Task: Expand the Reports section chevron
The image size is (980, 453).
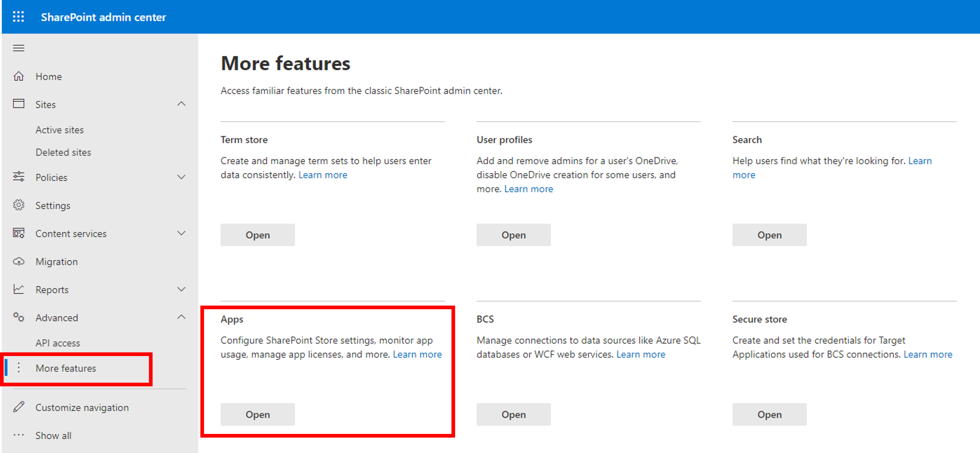Action: (x=182, y=289)
